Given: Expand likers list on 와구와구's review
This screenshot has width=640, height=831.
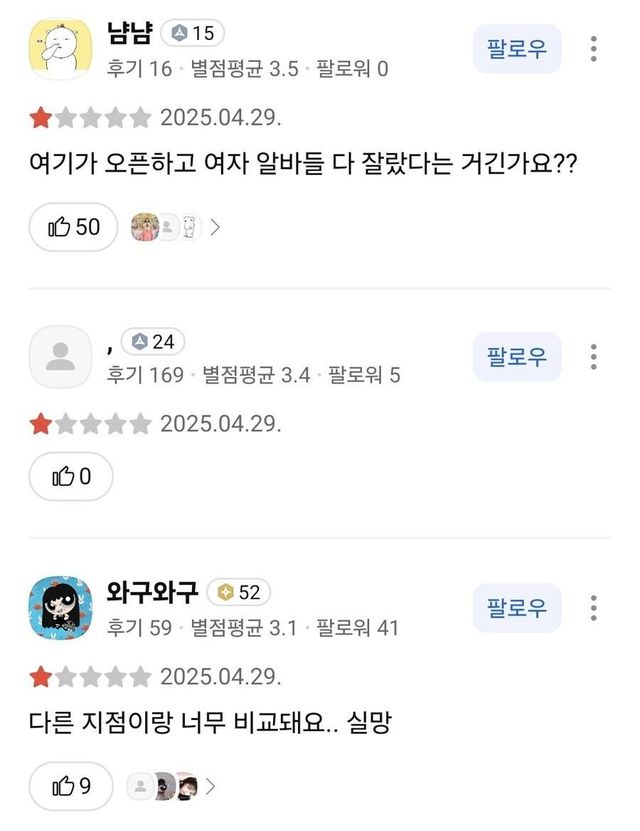Looking at the screenshot, I should (210, 786).
